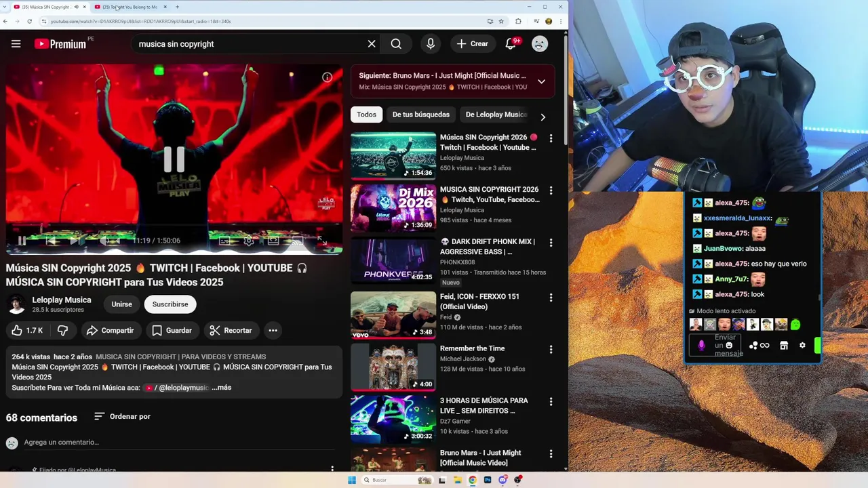Select the De Leloplay Musica chip
Viewport: 868px width, 488px height.
[496, 115]
